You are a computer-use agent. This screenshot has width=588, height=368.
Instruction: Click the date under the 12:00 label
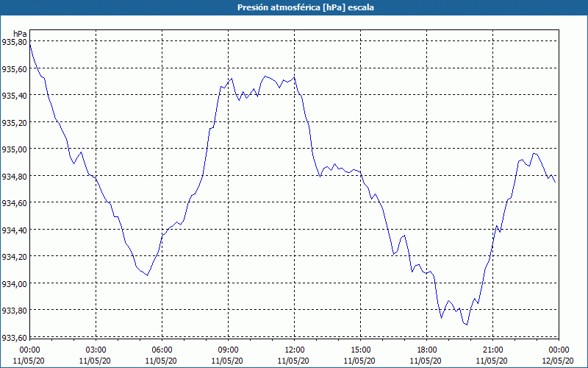pyautogui.click(x=295, y=361)
